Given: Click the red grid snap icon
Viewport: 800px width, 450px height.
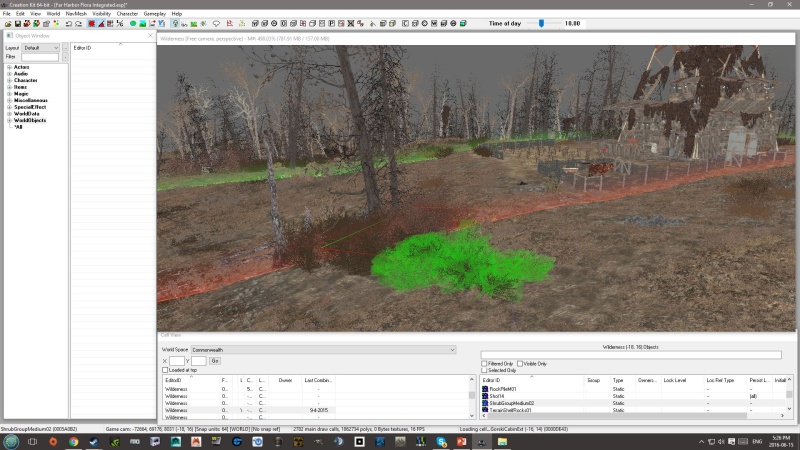Looking at the screenshot, I should 110,23.
